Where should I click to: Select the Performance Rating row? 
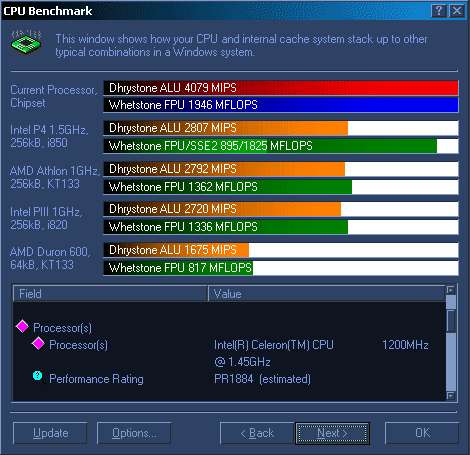229,379
